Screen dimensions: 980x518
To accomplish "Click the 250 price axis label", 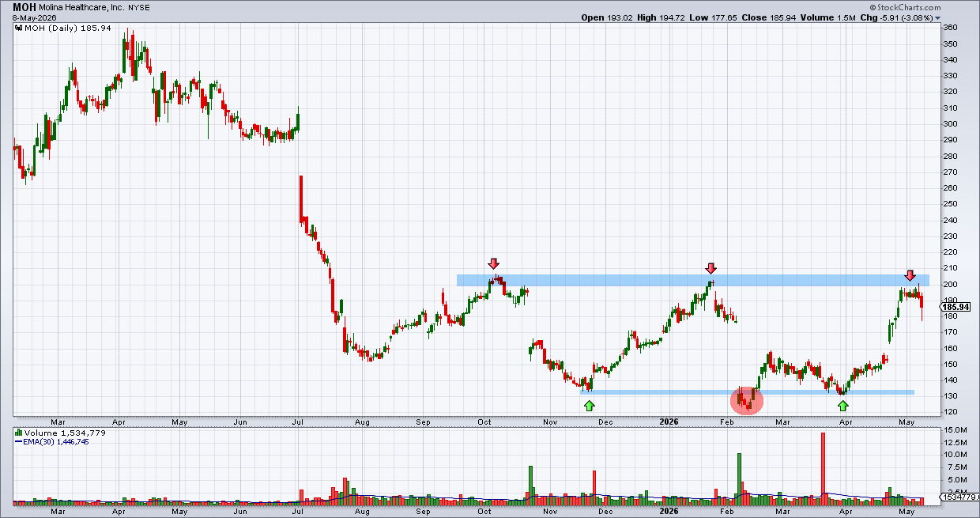I will coord(951,204).
